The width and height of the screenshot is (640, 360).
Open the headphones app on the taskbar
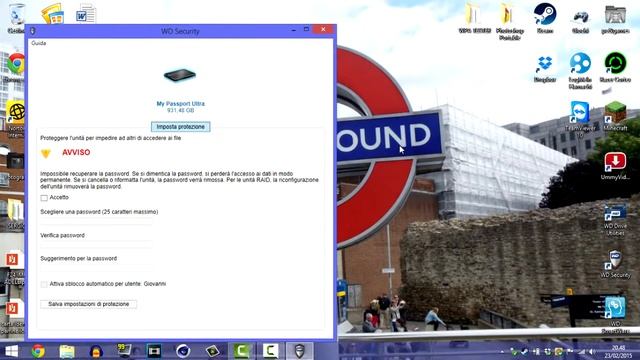coord(96,351)
